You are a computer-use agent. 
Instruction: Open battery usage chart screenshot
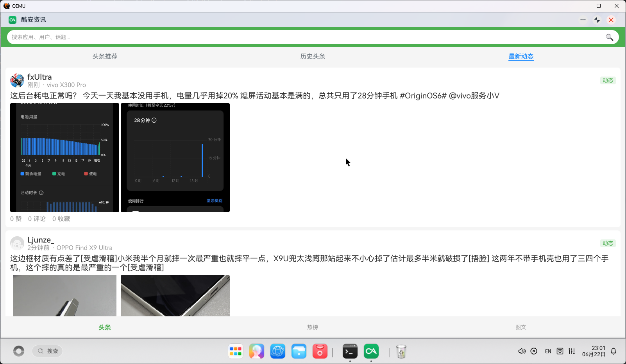point(64,158)
